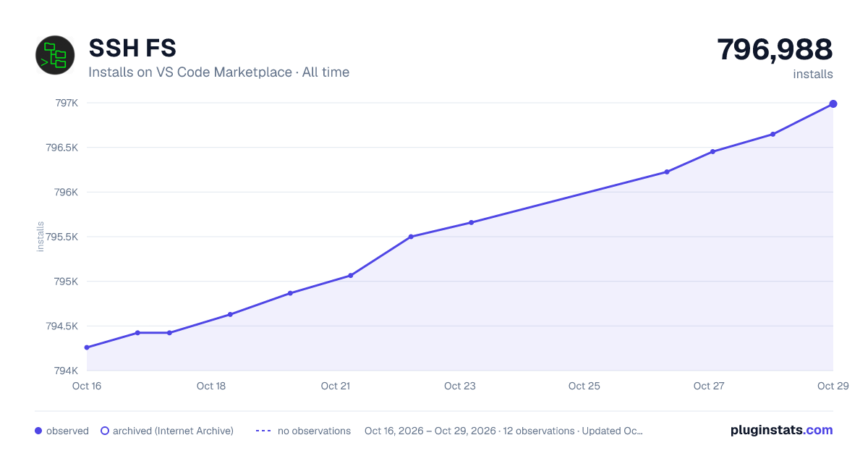Click the data point above the Oct 27 label

coord(713,151)
